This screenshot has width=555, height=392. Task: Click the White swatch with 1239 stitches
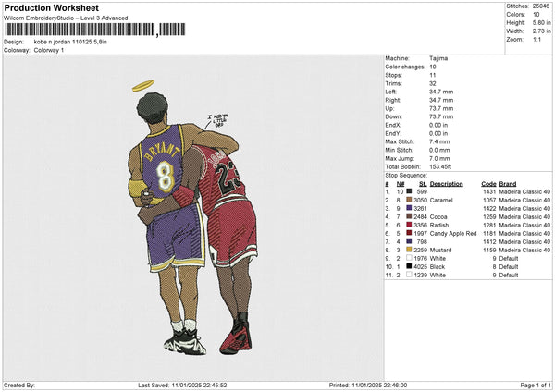409,275
